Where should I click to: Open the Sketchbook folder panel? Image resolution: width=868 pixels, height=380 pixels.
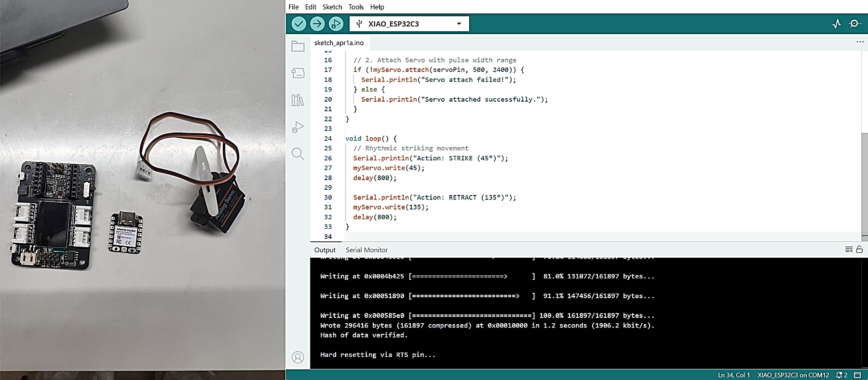coord(298,46)
